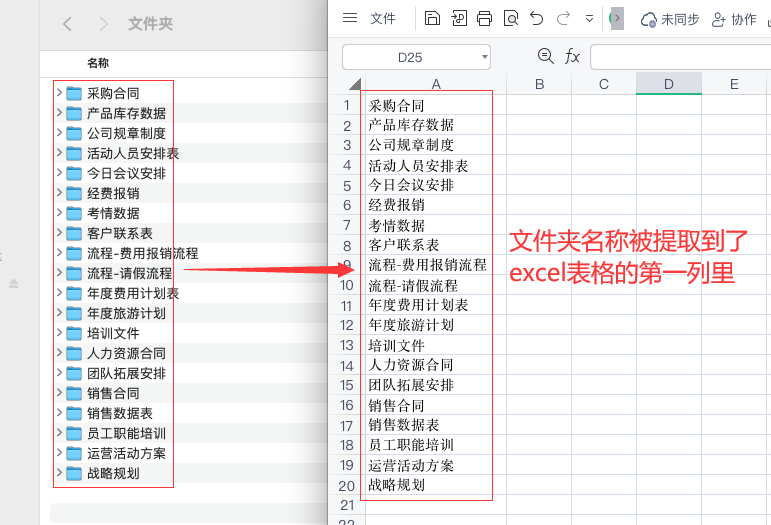Select the 运营活动方案 folder name
Image resolution: width=771 pixels, height=525 pixels.
(x=126, y=453)
